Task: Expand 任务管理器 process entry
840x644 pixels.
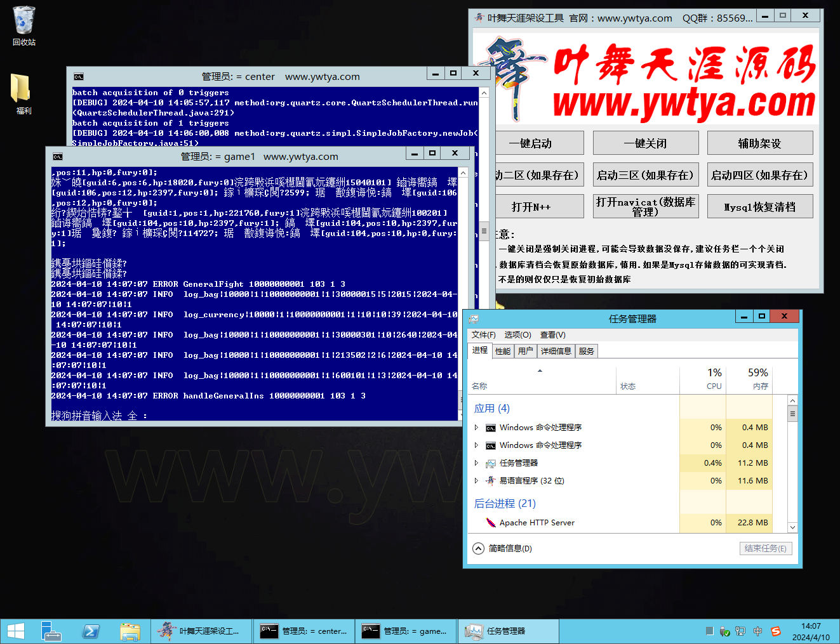Action: point(476,463)
